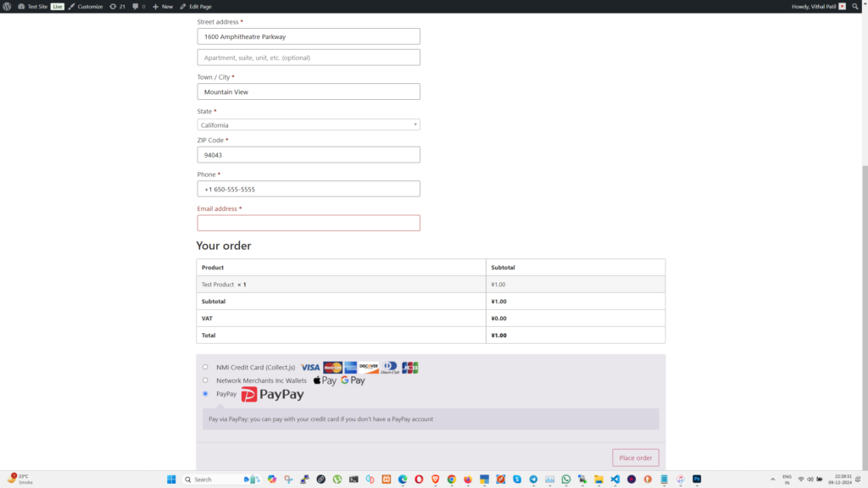This screenshot has width=868, height=488.
Task: Click New in the admin bar
Action: click(163, 6)
